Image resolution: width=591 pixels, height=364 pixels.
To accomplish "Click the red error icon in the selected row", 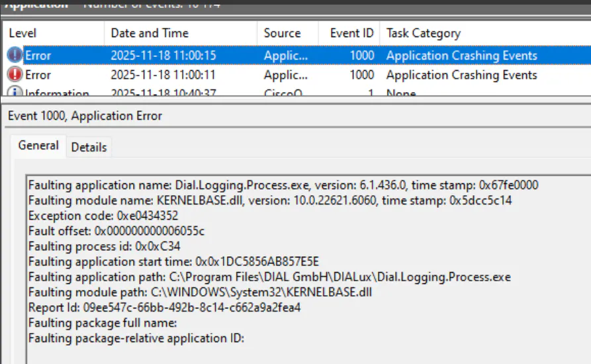I will (x=15, y=56).
